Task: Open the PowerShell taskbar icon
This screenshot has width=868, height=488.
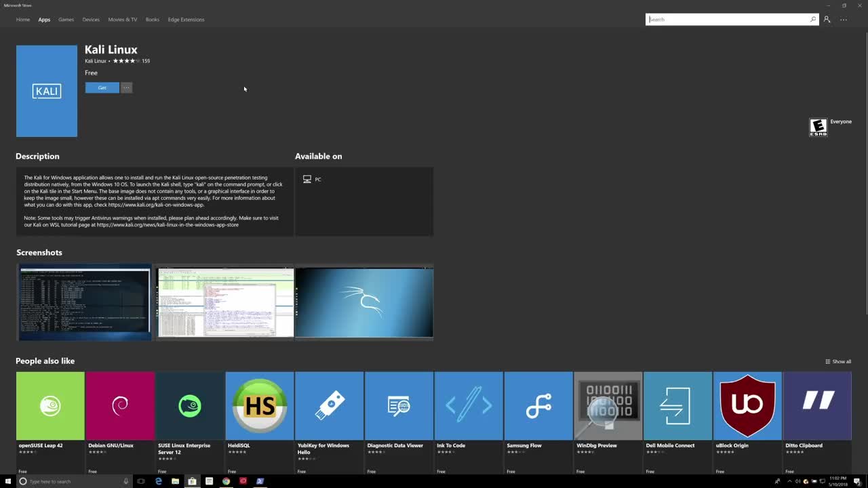Action: (260, 481)
